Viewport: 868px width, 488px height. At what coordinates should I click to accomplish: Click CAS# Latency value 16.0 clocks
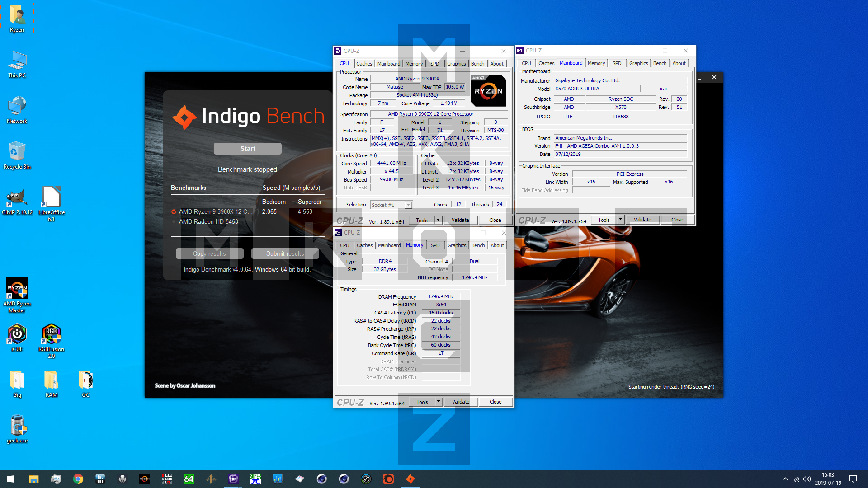click(441, 313)
